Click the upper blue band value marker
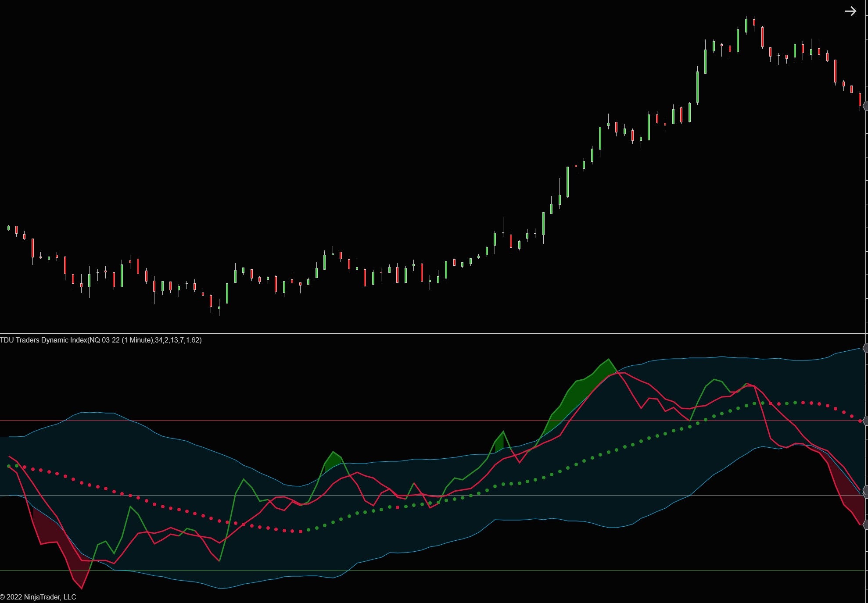 865,348
